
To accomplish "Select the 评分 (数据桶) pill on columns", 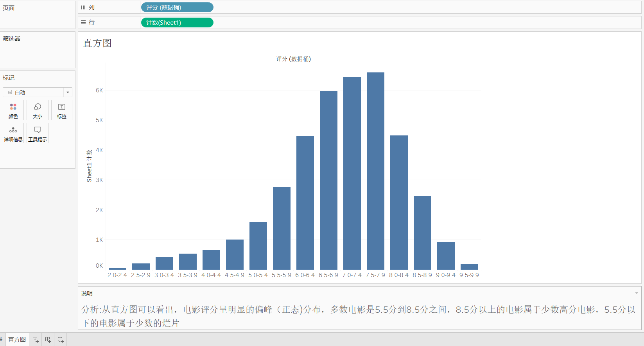I will coord(177,7).
